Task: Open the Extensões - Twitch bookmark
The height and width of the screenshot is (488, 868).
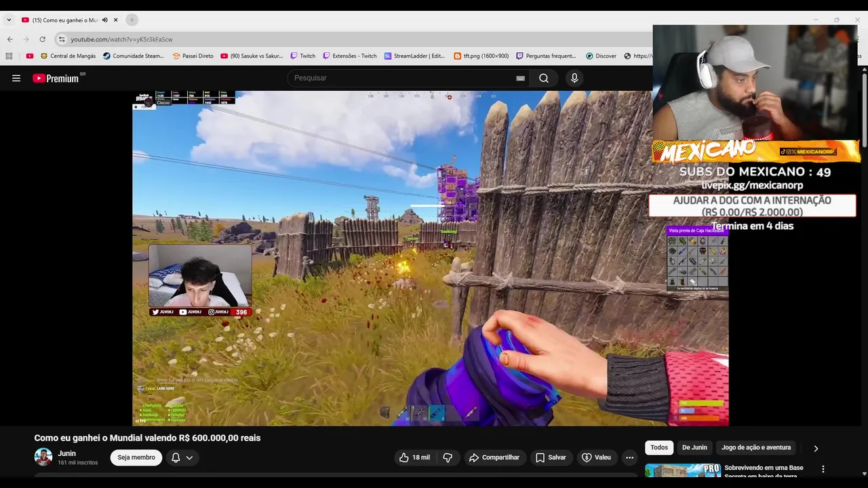Action: (350, 56)
